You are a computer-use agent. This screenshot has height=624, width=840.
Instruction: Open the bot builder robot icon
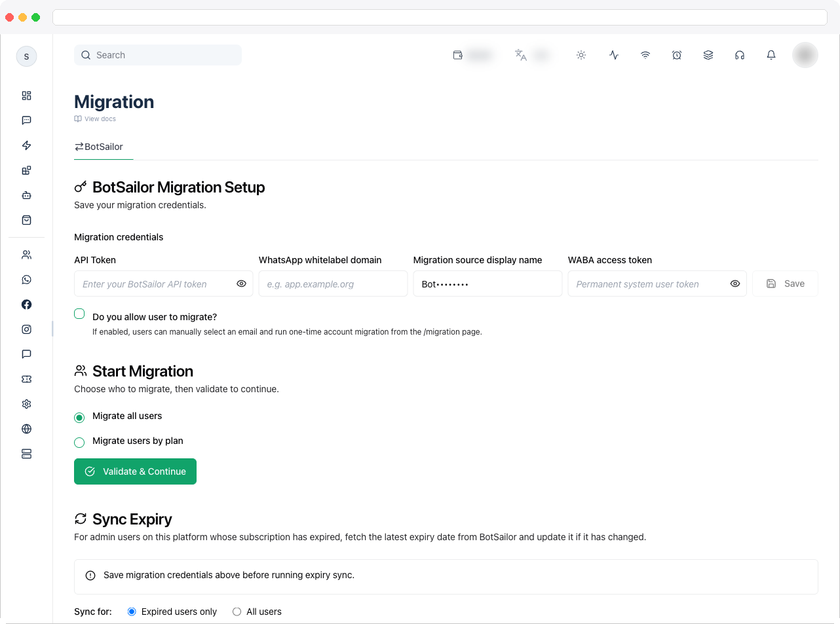pos(26,195)
